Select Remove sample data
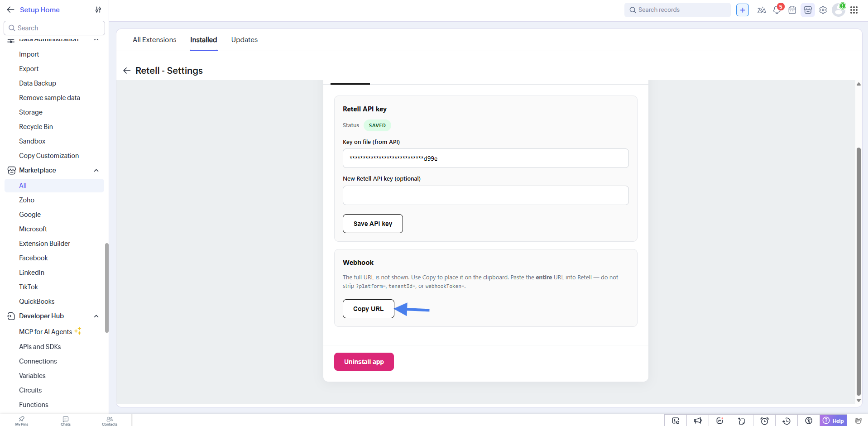This screenshot has width=868, height=426. pyautogui.click(x=49, y=98)
